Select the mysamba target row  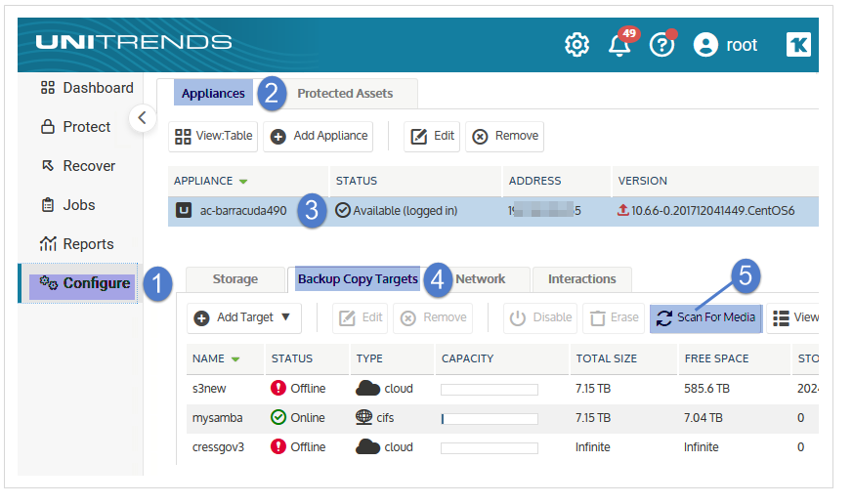[502, 418]
